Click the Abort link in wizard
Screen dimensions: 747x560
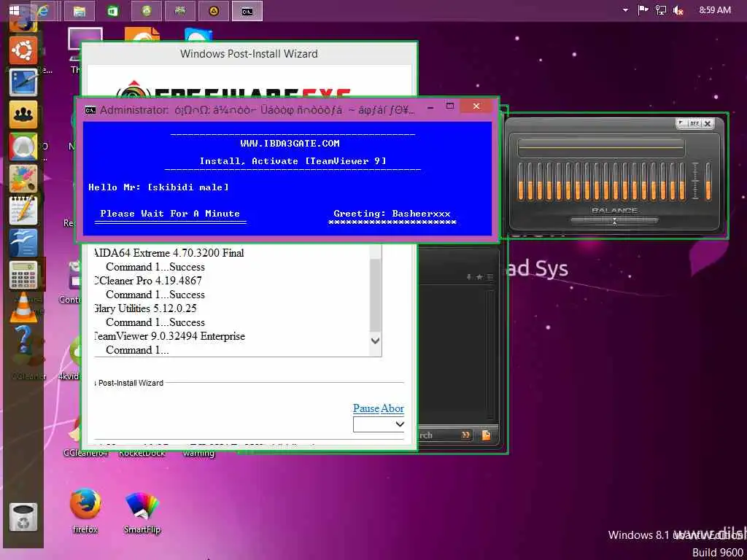[392, 408]
